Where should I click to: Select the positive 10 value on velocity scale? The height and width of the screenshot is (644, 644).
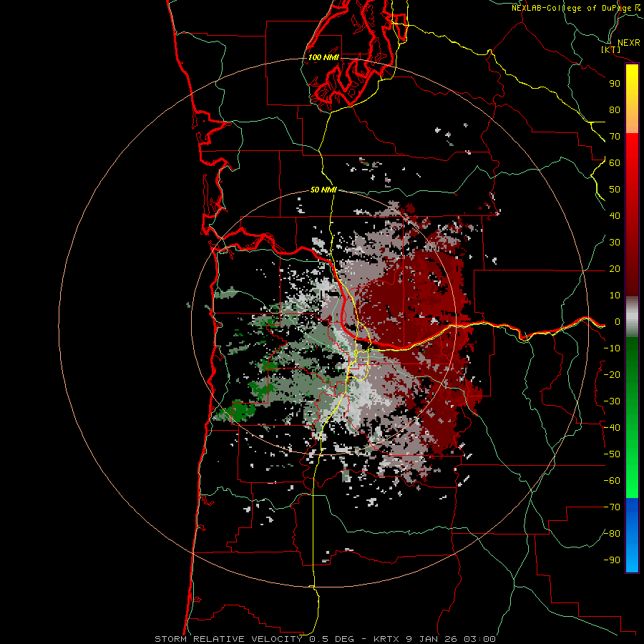(x=615, y=296)
